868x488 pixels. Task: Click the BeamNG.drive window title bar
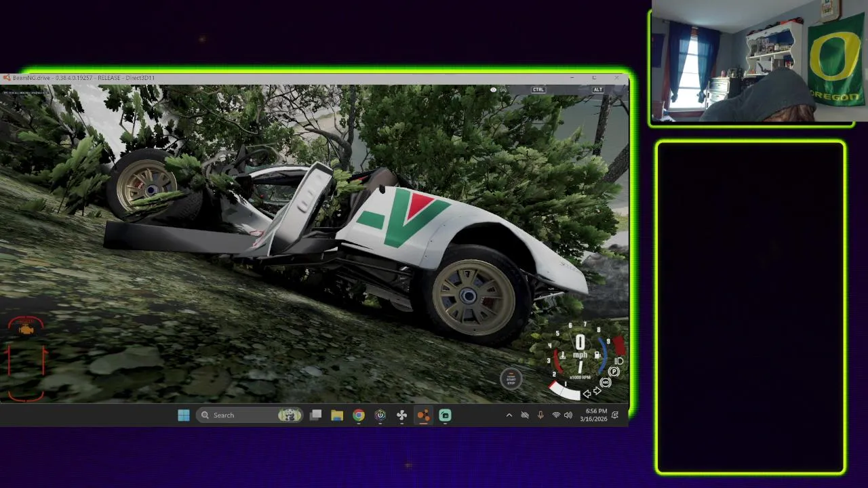click(315, 78)
